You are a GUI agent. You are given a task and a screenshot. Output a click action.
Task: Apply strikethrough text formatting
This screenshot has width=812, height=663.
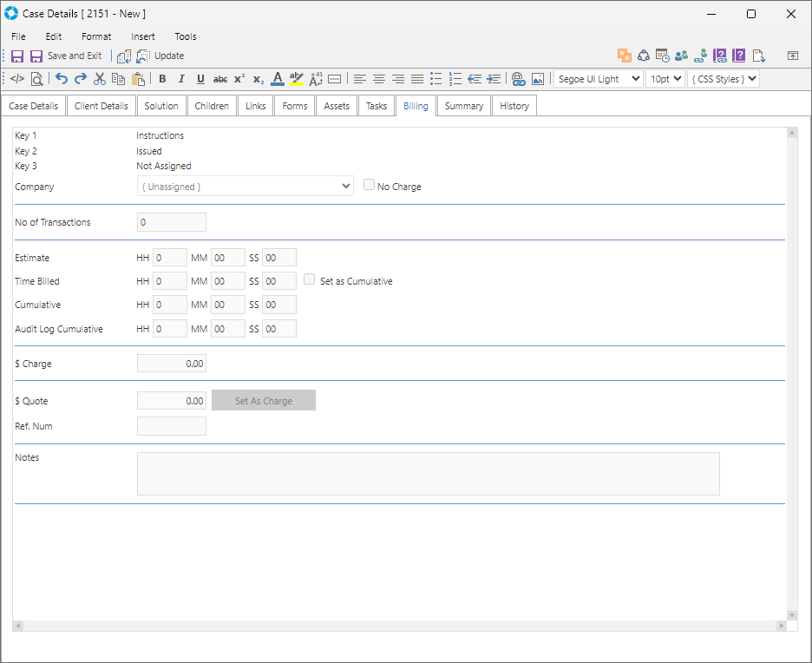click(220, 79)
